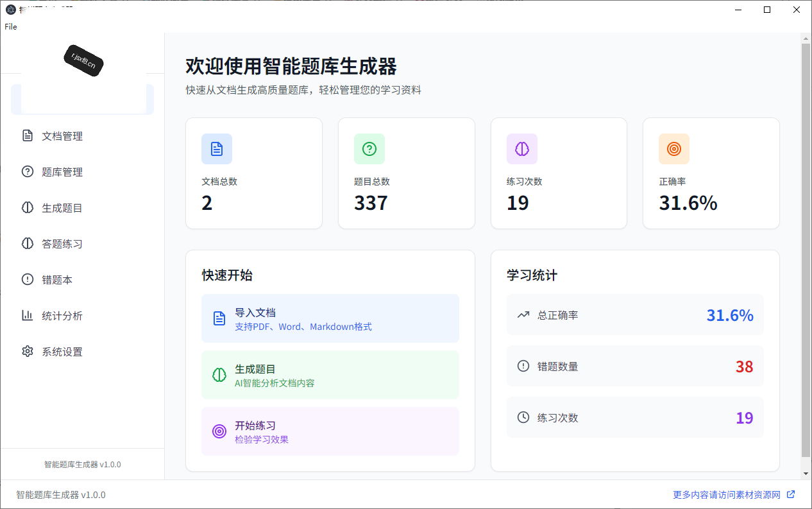Click the 欢迎使用智能题库生成器 title

pos(291,66)
